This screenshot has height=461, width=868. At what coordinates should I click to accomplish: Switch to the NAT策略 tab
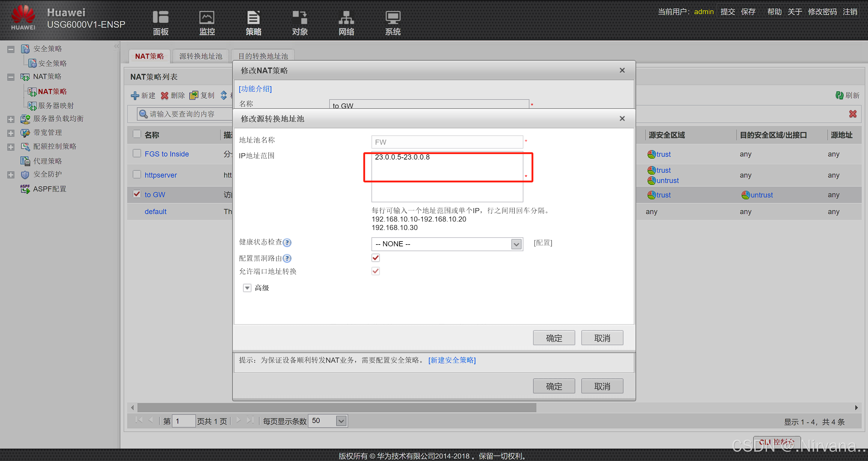(x=149, y=56)
